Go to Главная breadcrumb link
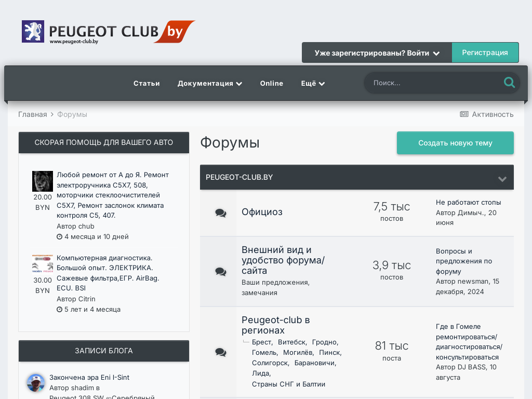532x399 pixels. [33, 114]
